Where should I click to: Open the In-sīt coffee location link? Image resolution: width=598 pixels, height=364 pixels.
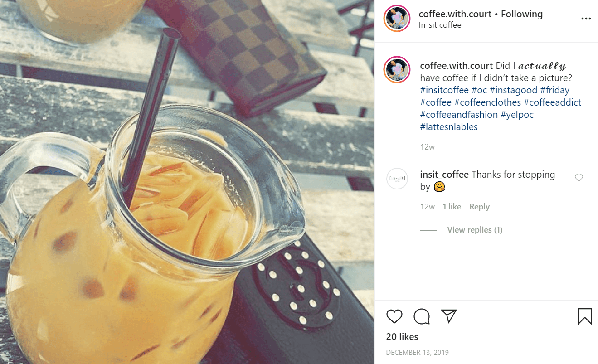[x=440, y=25]
